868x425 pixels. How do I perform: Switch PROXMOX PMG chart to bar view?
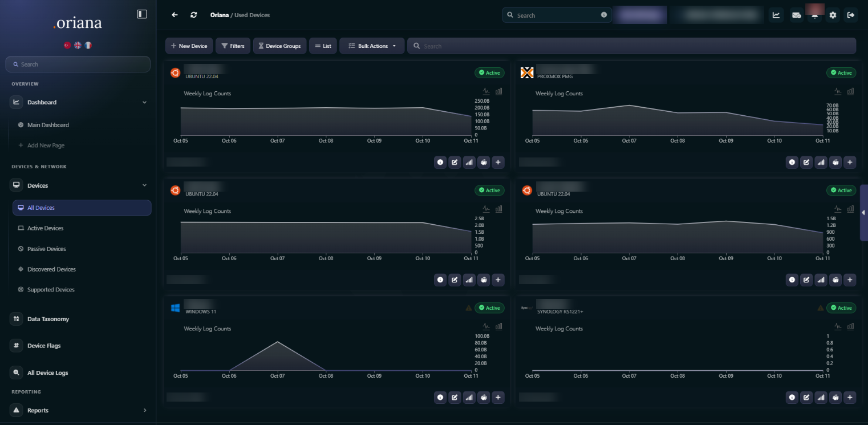pyautogui.click(x=850, y=91)
